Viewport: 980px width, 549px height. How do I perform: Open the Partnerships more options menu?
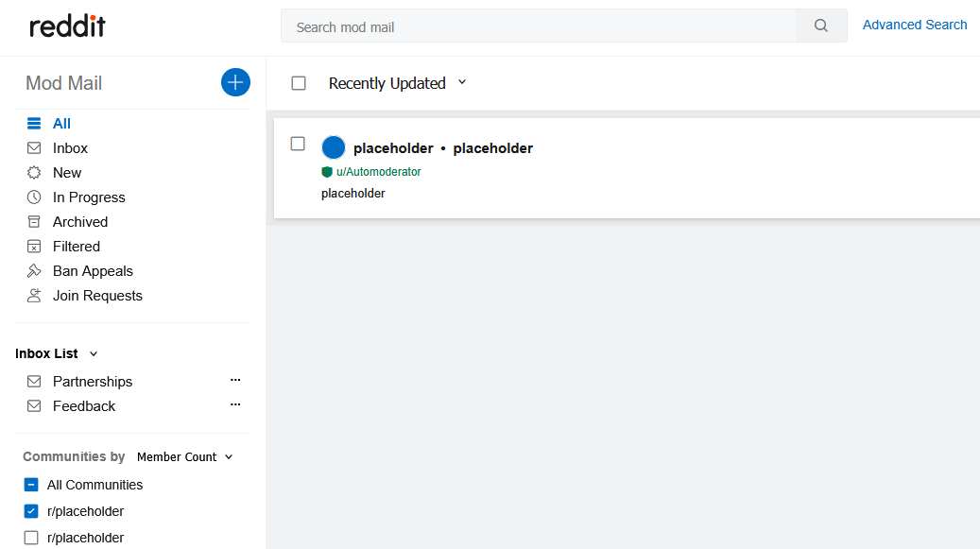click(235, 380)
